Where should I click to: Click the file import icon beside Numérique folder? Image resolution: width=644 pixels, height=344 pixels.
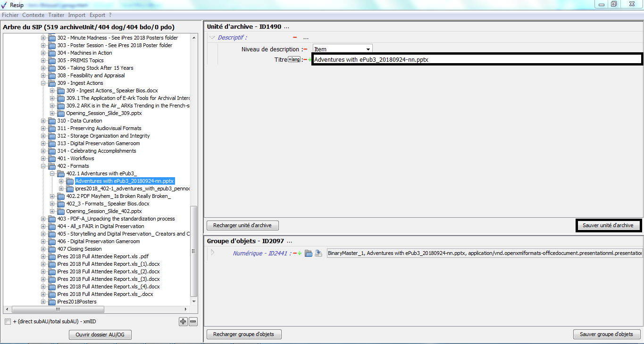[318, 253]
